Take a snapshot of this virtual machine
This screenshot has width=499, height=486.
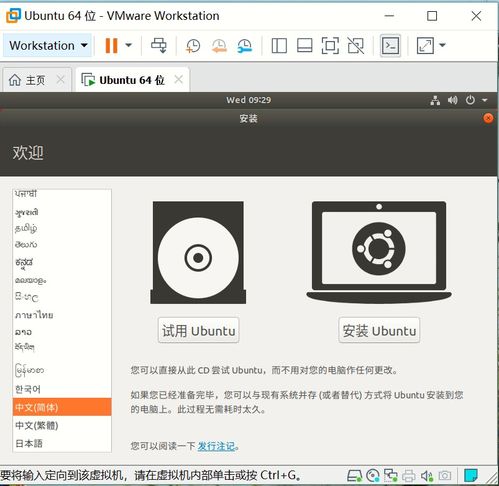tap(193, 46)
